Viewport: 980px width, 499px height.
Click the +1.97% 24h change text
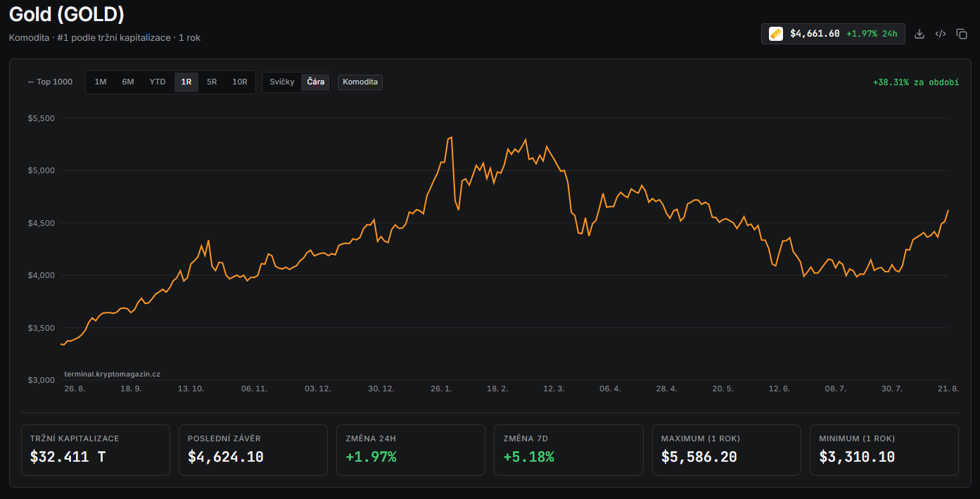[x=872, y=34]
